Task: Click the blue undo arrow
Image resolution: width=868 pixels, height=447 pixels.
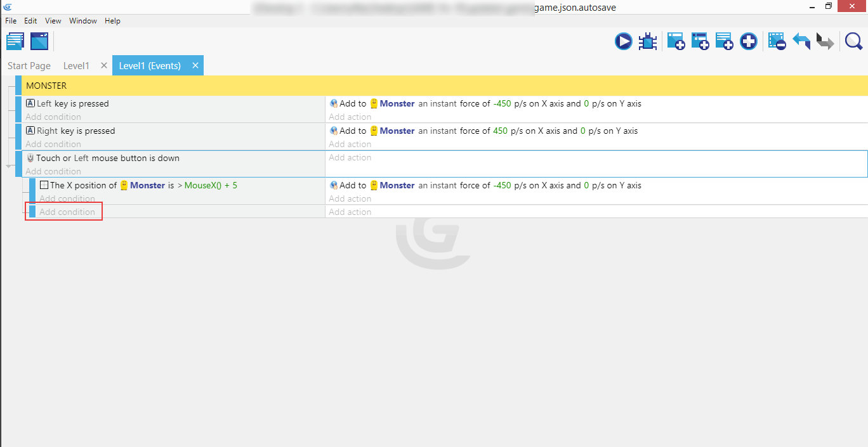Action: [801, 42]
